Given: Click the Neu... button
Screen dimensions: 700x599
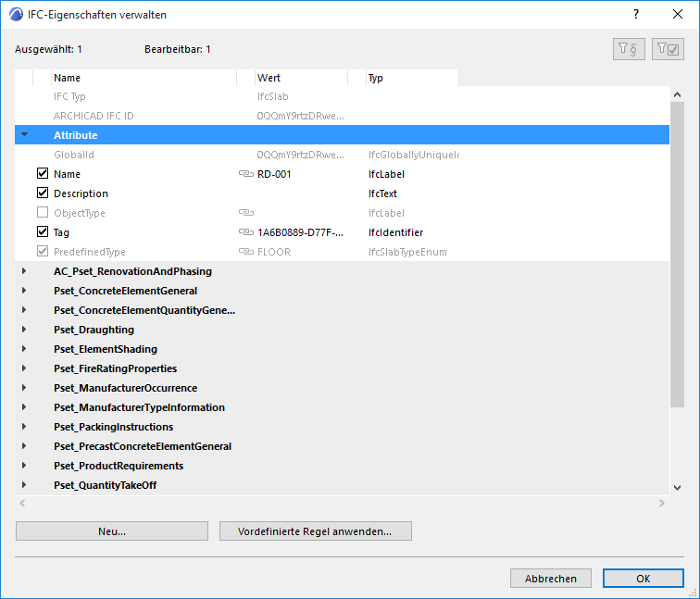Looking at the screenshot, I should [x=112, y=531].
